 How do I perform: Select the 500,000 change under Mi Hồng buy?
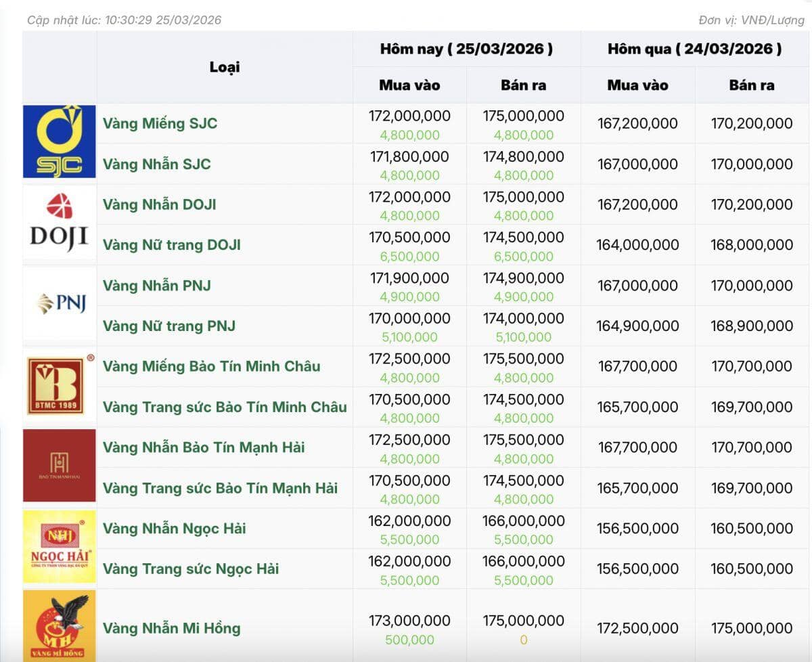coord(409,640)
